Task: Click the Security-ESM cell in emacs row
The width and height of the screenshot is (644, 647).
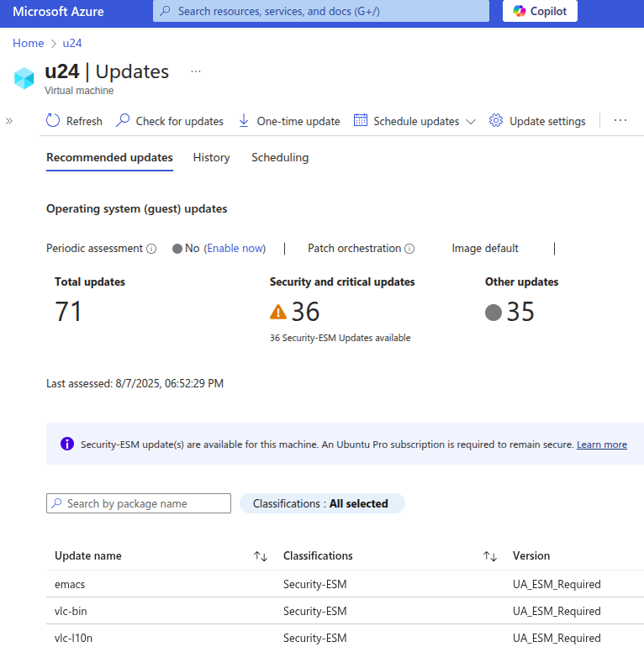Action: (x=314, y=584)
